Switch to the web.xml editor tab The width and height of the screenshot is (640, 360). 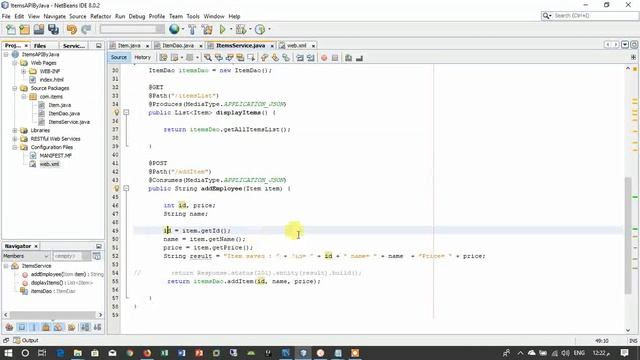(296, 45)
